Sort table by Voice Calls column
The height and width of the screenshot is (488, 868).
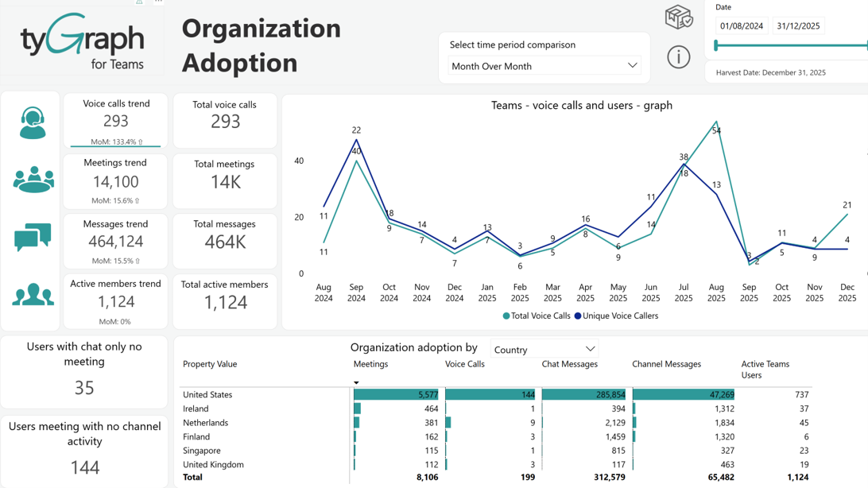pyautogui.click(x=464, y=364)
